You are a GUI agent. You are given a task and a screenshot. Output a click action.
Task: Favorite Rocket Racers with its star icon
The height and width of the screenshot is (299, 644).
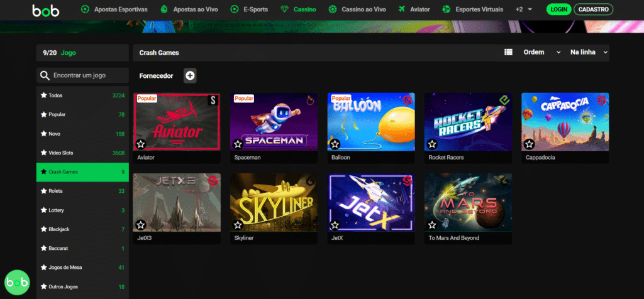point(432,144)
